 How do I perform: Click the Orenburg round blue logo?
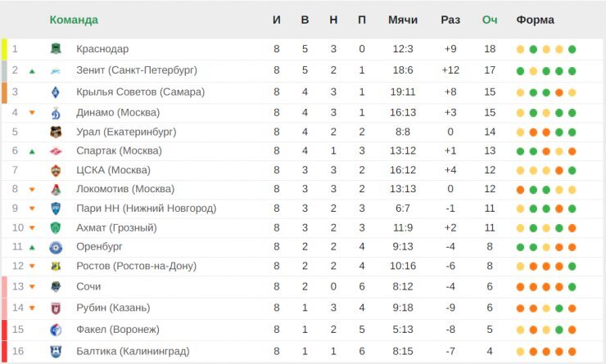[56, 247]
